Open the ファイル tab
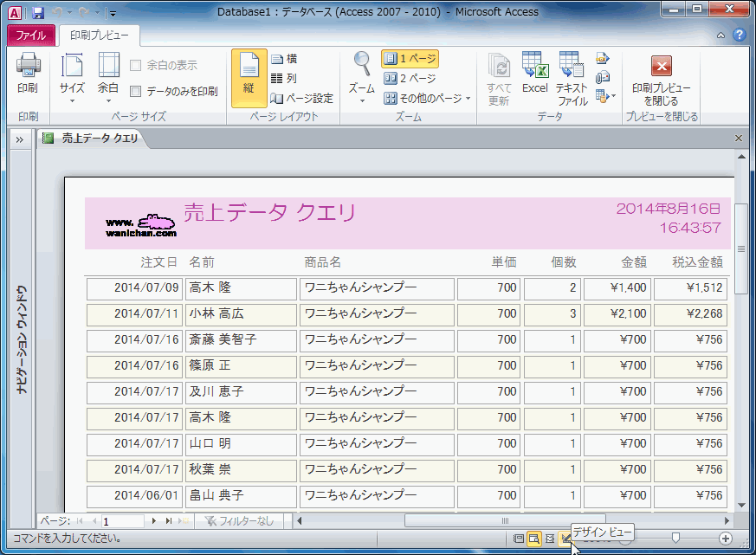 31,35
